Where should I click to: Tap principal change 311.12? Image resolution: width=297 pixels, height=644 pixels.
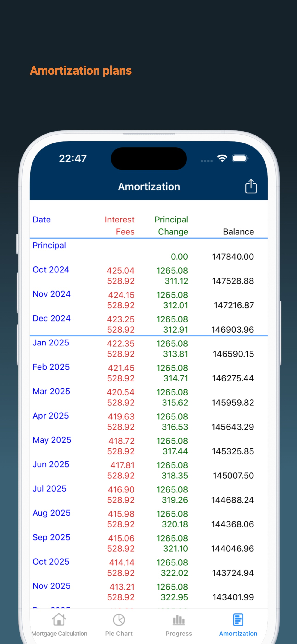click(176, 281)
